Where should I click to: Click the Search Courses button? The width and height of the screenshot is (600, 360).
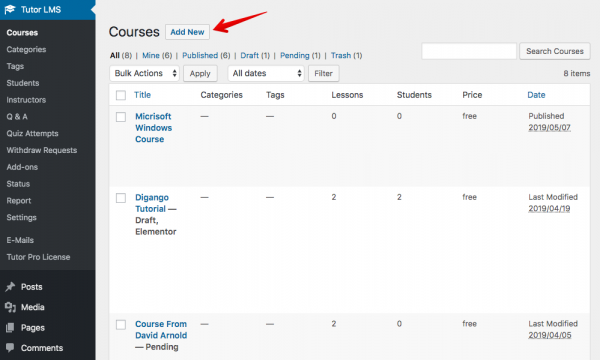pos(554,51)
